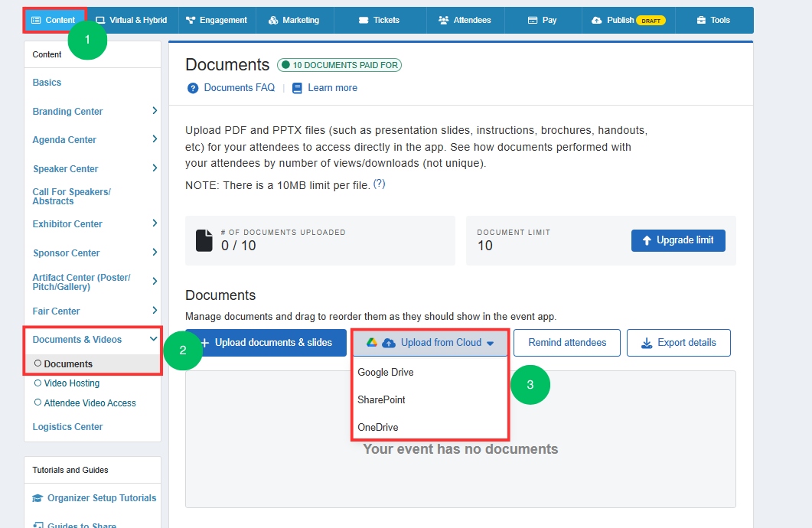
Task: Choose SharePoint from the cloud menu
Action: [x=381, y=399]
